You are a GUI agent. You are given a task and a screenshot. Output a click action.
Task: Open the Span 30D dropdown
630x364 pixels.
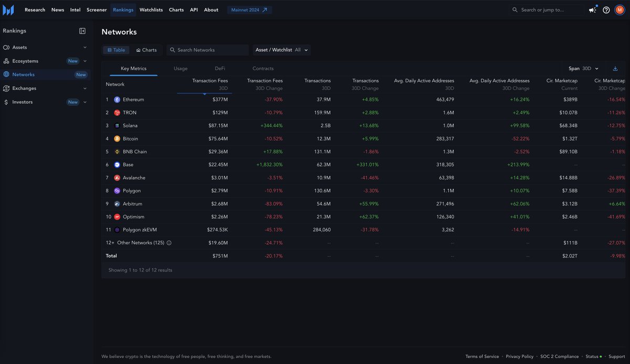(583, 69)
